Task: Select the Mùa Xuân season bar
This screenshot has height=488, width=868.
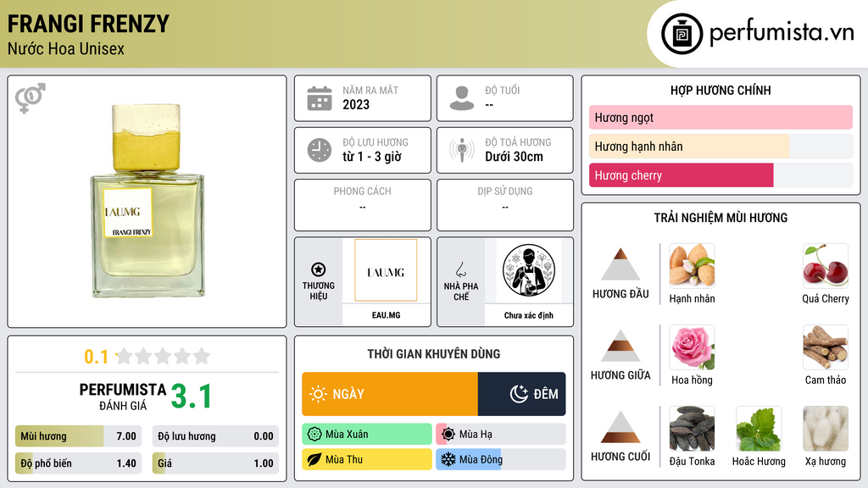Action: 367,435
